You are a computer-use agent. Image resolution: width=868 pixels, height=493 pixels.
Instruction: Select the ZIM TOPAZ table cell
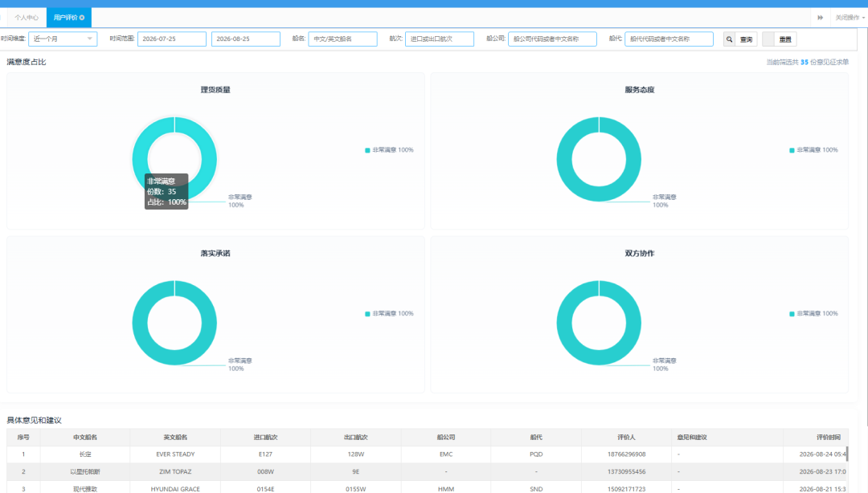tap(175, 472)
